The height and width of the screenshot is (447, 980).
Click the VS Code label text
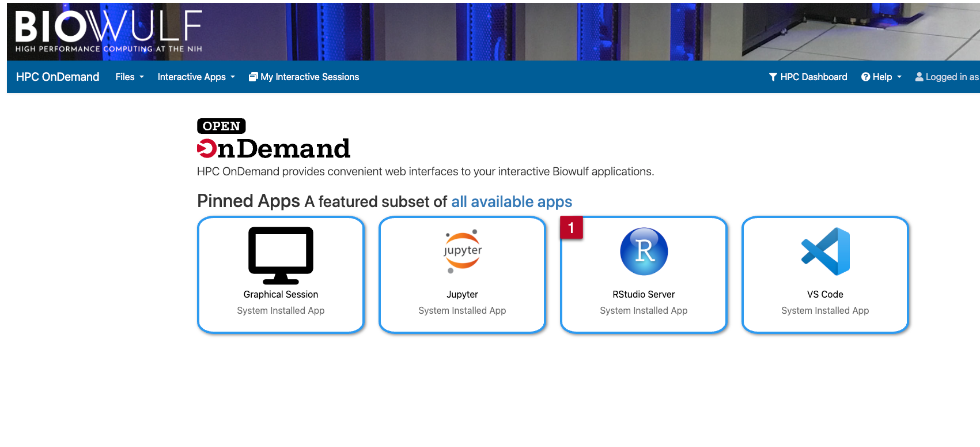(x=825, y=294)
